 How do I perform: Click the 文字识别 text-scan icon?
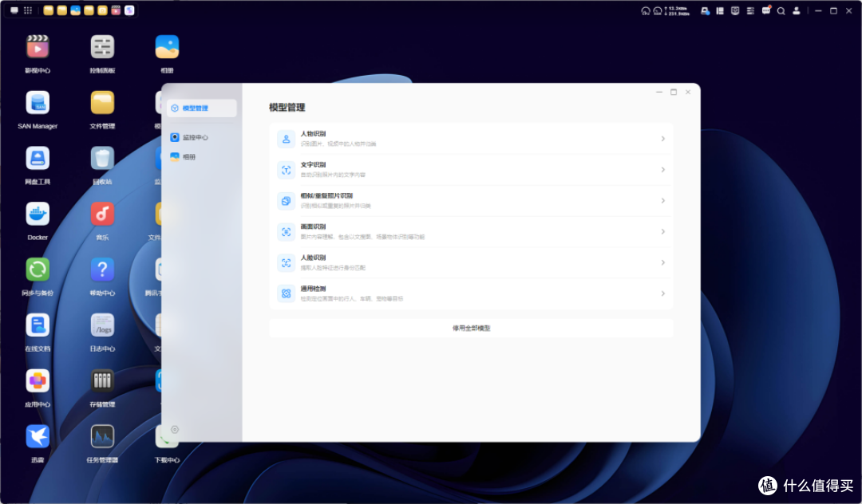[287, 170]
